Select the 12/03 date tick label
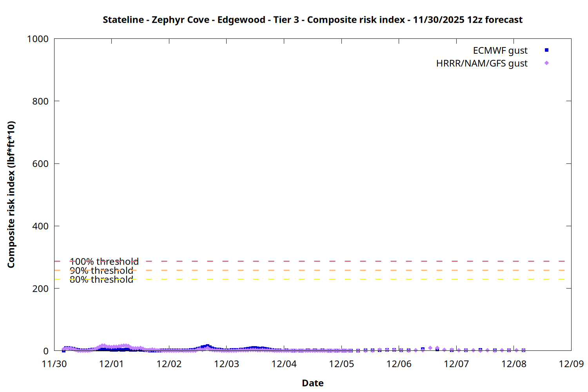 (x=227, y=364)
